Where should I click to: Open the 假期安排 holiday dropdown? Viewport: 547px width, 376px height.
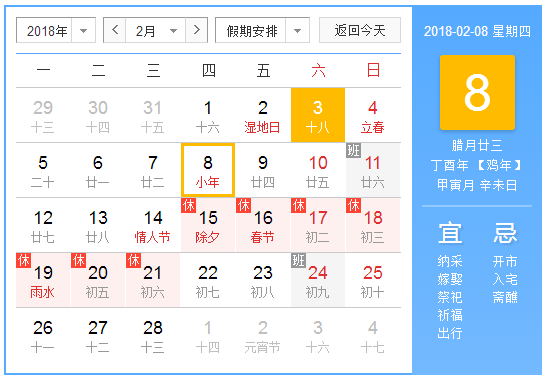pyautogui.click(x=262, y=30)
